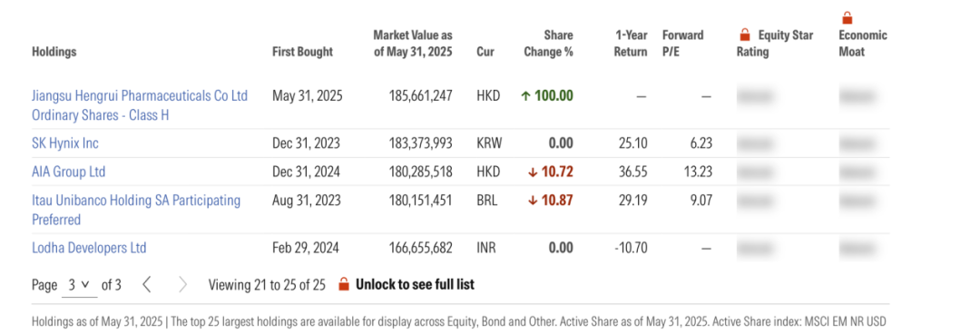Open AIA Group Ltd link
This screenshot has height=335, width=980.
(69, 172)
